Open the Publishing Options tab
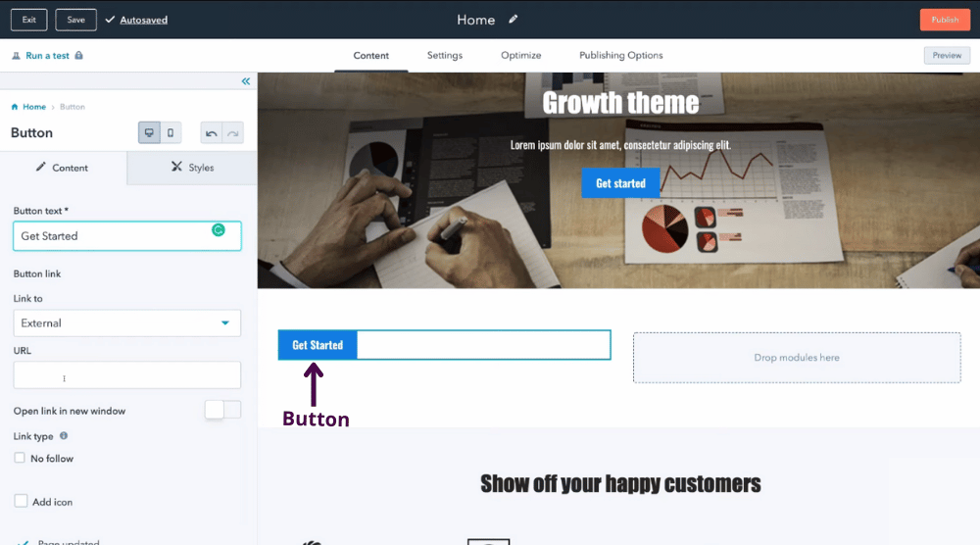 [x=620, y=55]
